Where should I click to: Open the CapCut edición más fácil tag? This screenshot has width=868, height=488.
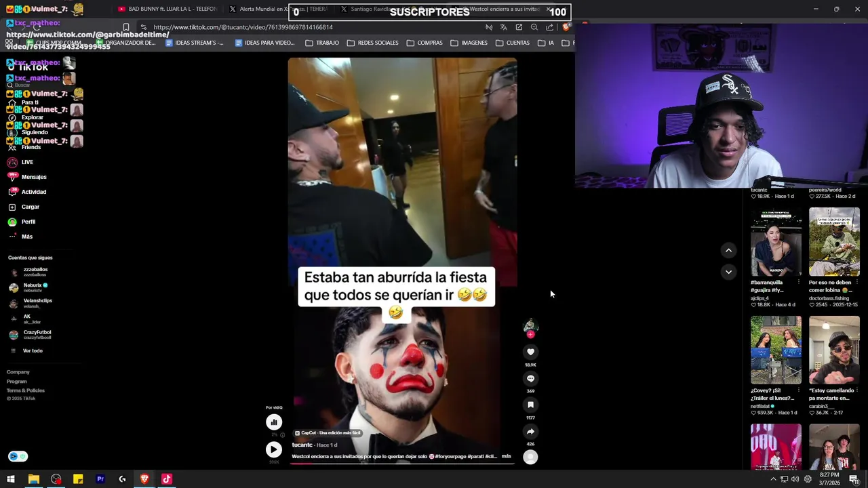point(328,432)
